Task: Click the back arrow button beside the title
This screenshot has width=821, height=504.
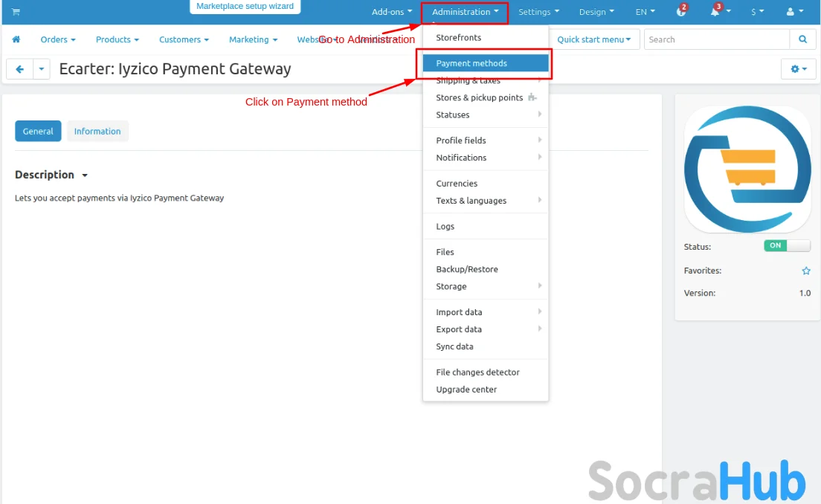Action: 19,69
